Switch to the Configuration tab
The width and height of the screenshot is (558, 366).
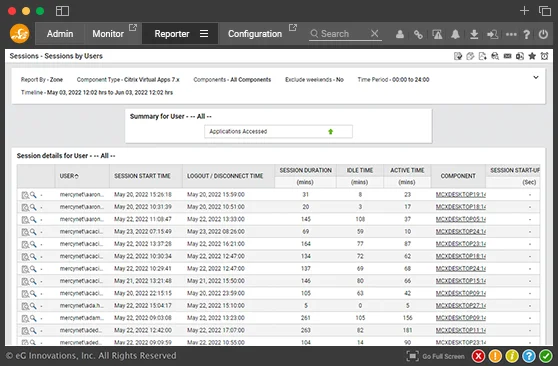pyautogui.click(x=255, y=34)
